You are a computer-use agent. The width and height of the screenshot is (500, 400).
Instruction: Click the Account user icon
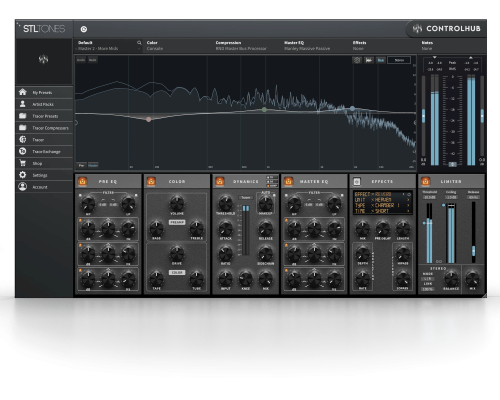23,187
